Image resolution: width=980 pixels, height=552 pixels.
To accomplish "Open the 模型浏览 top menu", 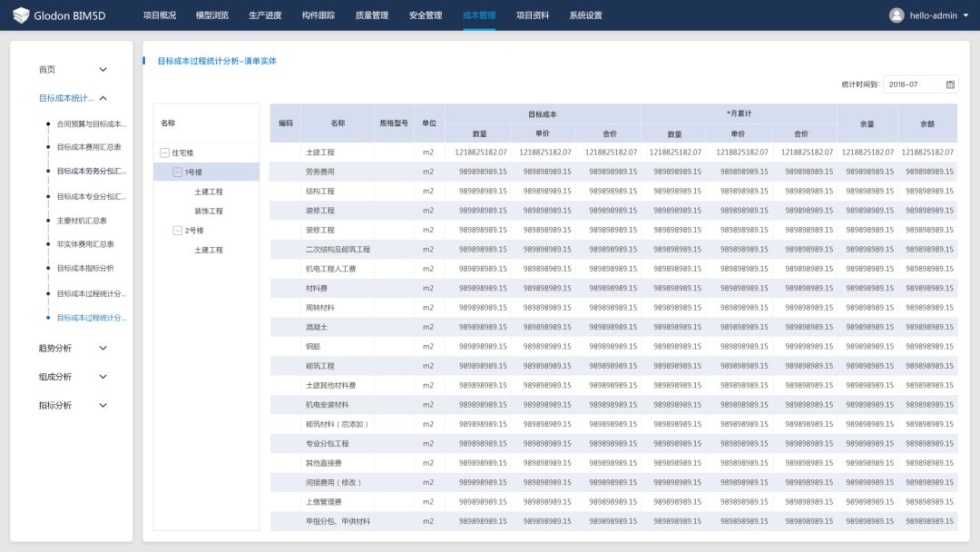I will pyautogui.click(x=212, y=15).
